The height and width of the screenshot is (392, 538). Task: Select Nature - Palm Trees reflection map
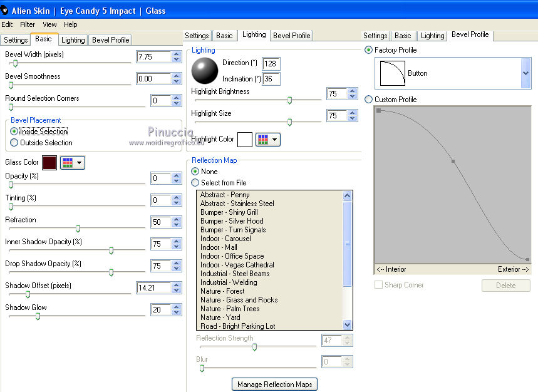tap(230, 309)
